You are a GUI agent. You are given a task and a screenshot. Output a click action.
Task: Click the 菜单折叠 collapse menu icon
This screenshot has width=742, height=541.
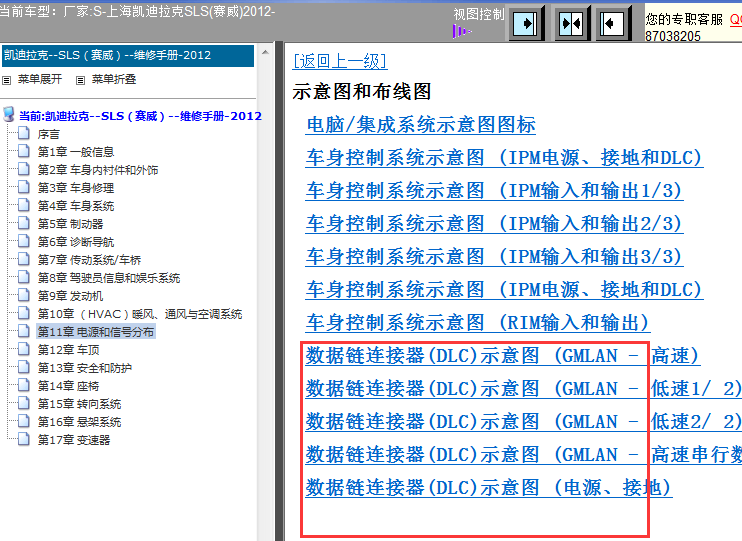[80, 80]
